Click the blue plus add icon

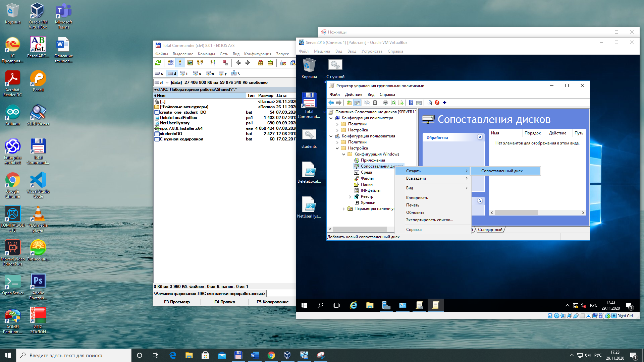coord(445,103)
